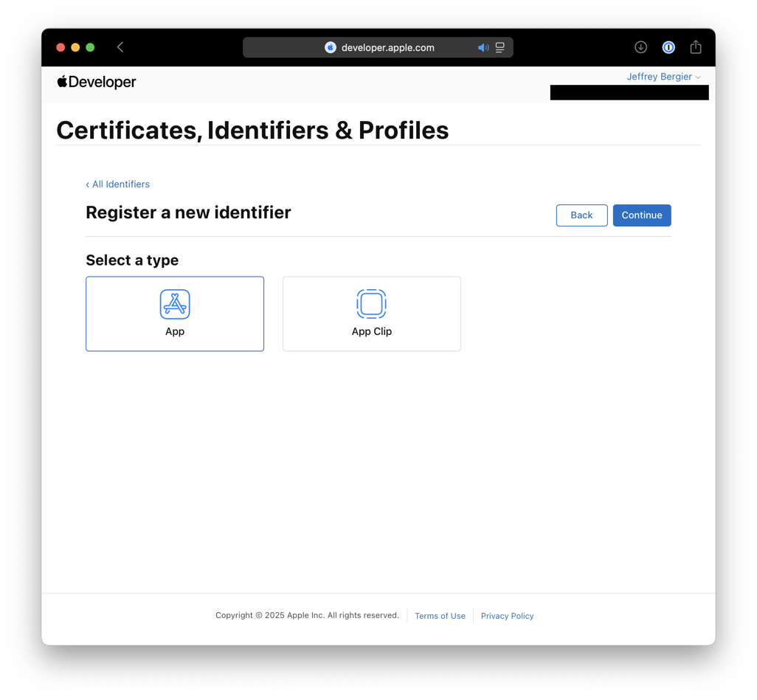Screen dimensions: 757x700
Task: Open the Terms of Use link
Action: pos(440,616)
